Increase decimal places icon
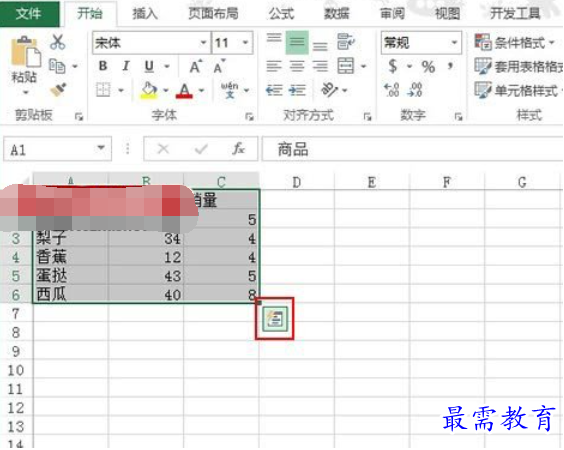The height and width of the screenshot is (450, 564). 392,90
